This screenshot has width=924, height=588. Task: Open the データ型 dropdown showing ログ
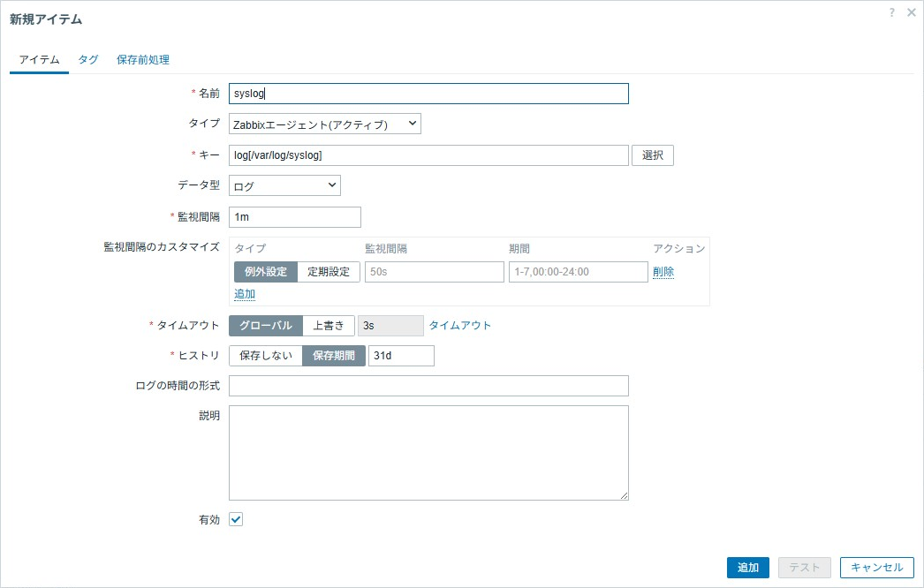(284, 185)
